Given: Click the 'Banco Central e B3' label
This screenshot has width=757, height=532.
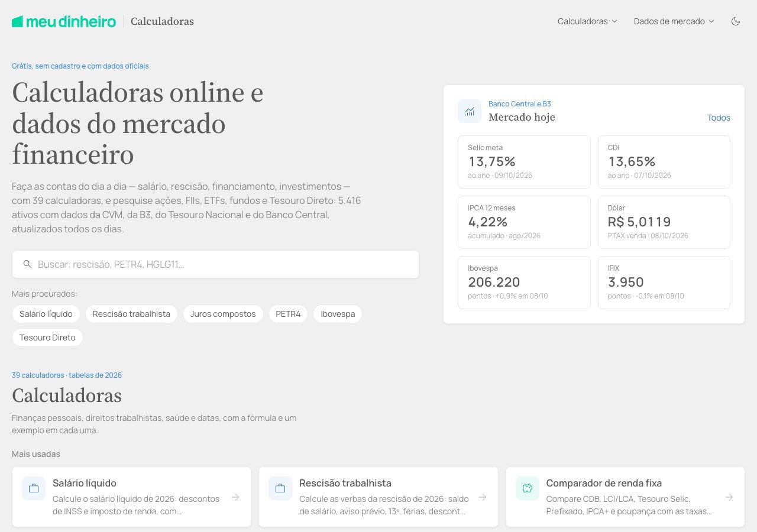Looking at the screenshot, I should pos(520,103).
